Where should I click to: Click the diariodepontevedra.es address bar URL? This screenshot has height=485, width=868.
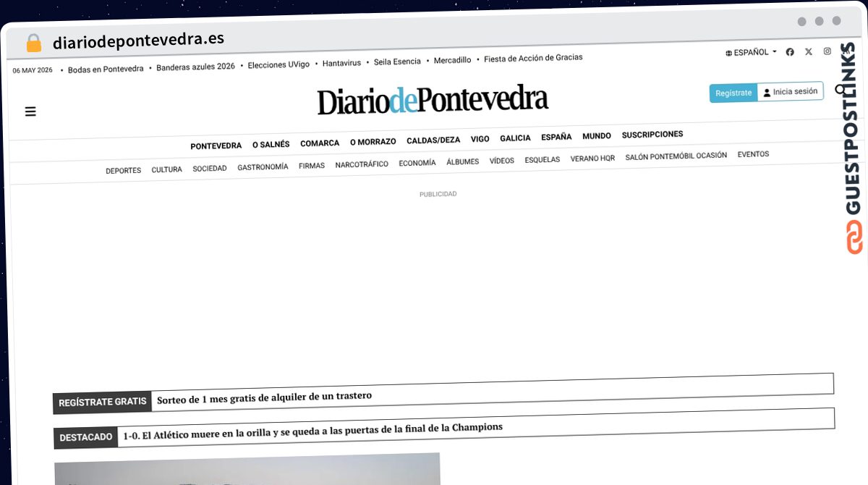(138, 40)
